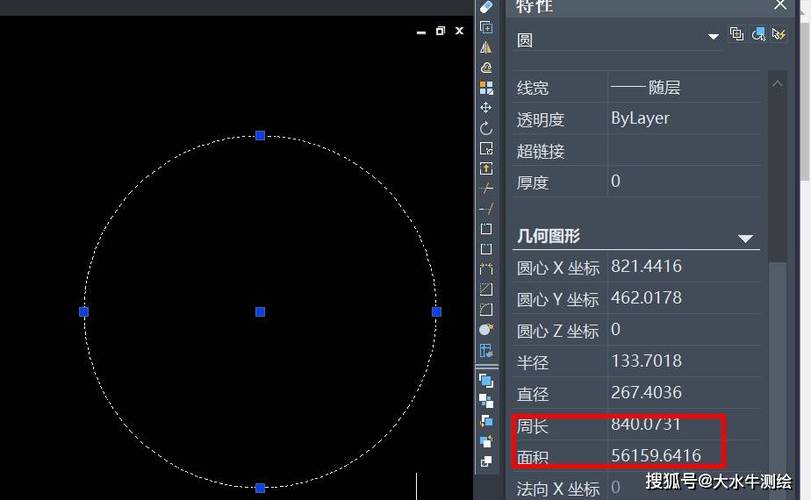811x500 pixels.
Task: Edit the 直径 value 267.4036
Action: tap(684, 393)
